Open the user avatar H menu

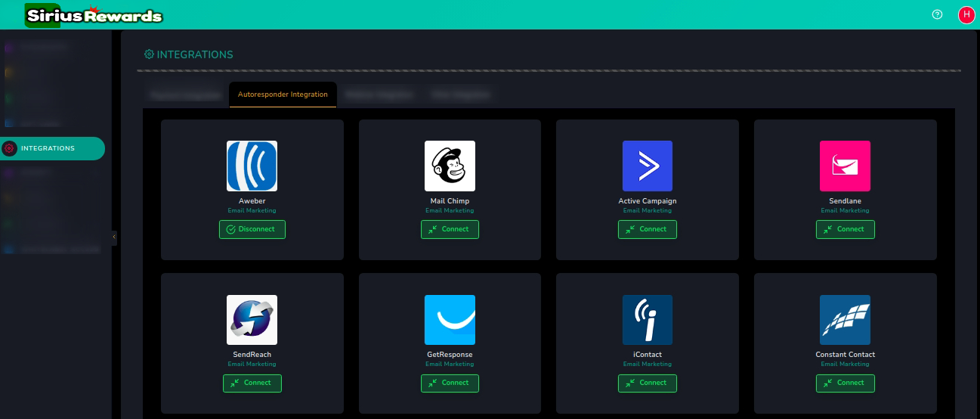966,14
